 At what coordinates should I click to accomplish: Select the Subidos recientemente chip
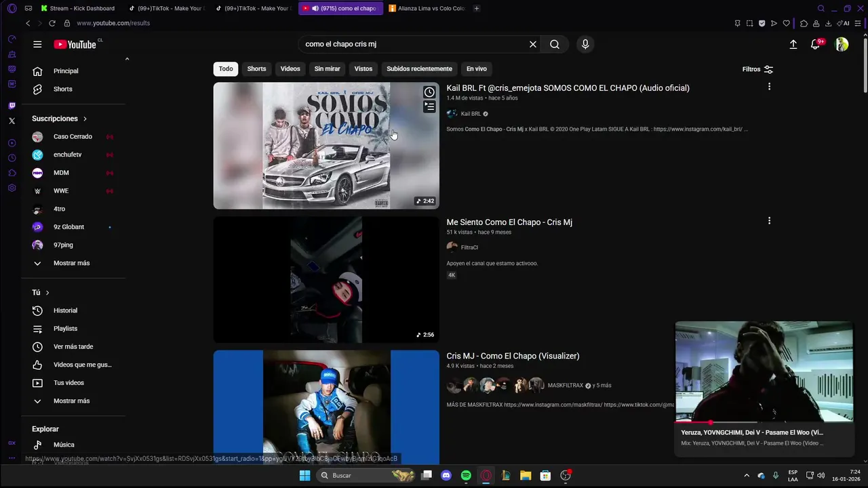[419, 68]
